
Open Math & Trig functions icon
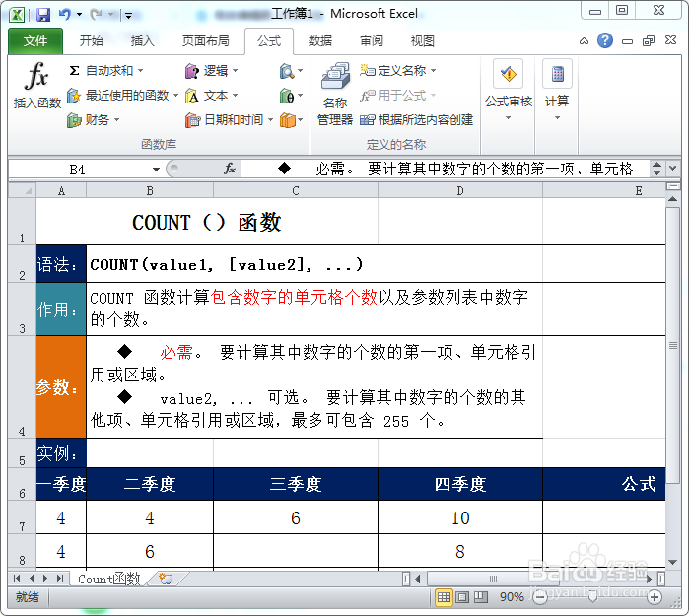287,95
